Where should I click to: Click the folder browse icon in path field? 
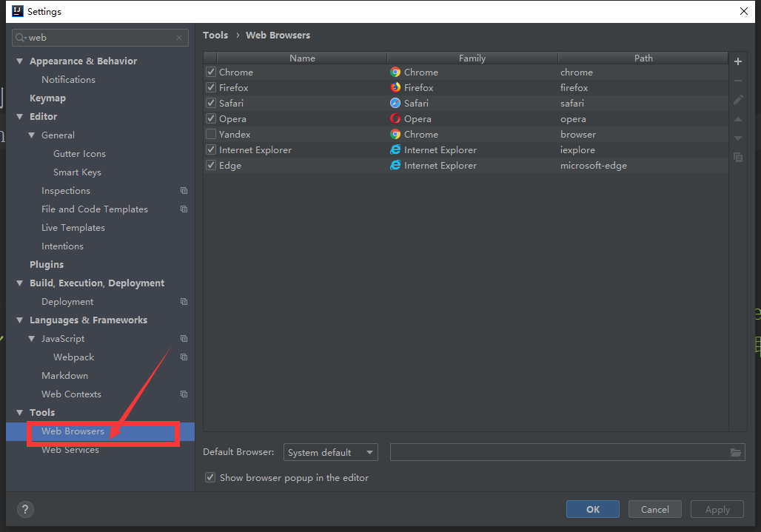736,453
